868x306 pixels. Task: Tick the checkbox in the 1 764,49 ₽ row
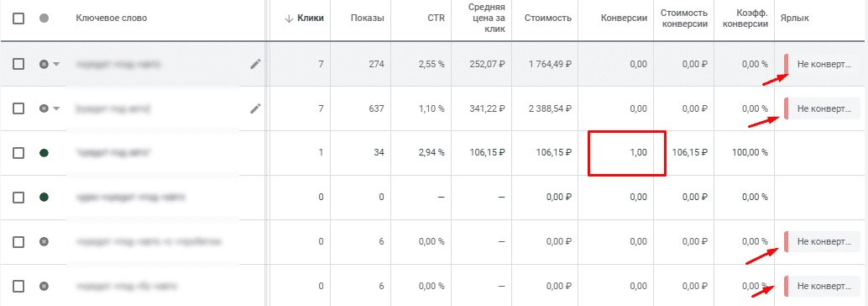coord(18,64)
